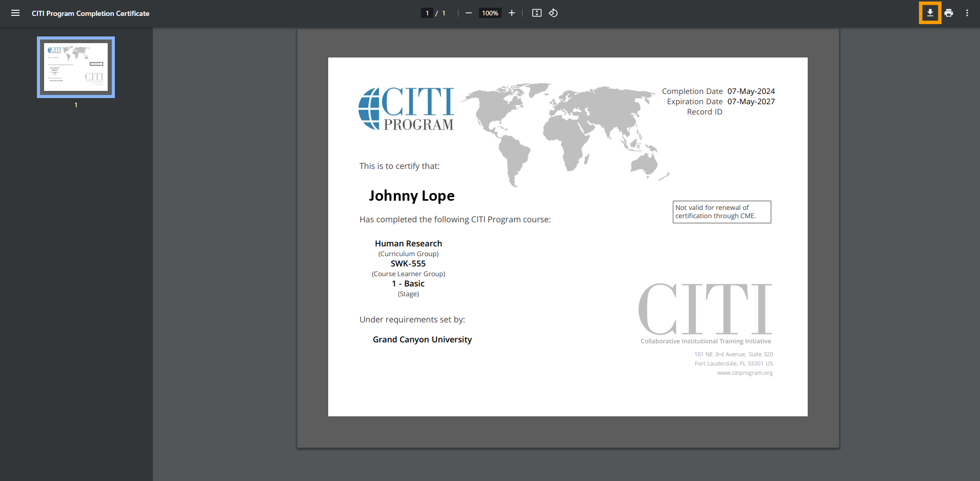
Task: Click the 'This is to certify that:' line
Action: point(399,166)
